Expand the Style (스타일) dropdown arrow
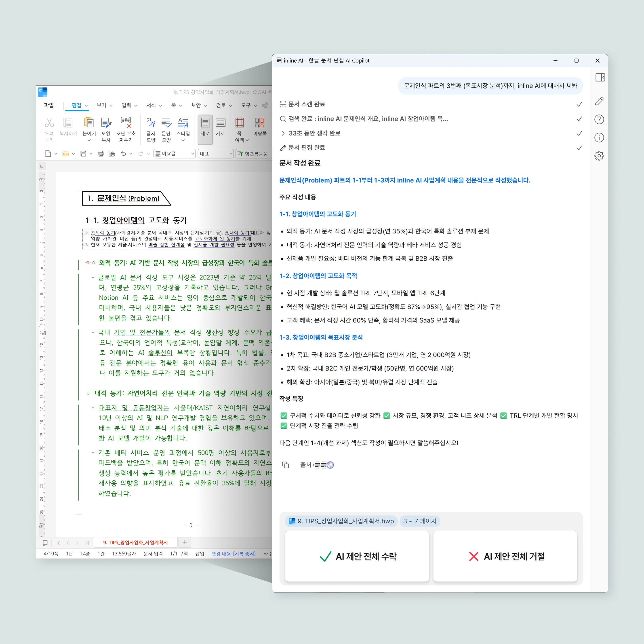Image resolution: width=644 pixels, height=644 pixels. pos(183,141)
